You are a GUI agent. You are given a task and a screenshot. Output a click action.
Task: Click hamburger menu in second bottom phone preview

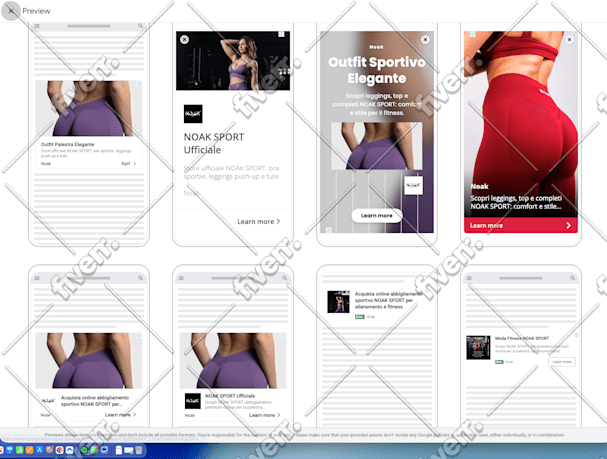[181, 278]
